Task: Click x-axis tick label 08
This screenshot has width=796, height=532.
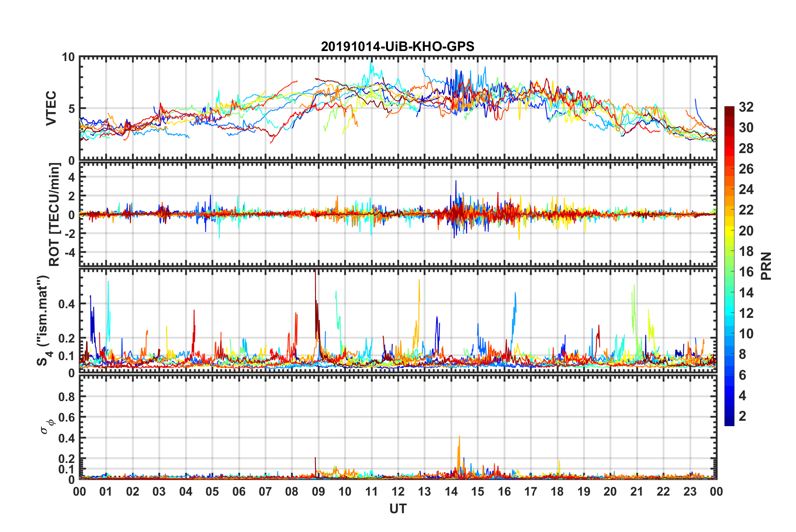Action: coord(292,491)
